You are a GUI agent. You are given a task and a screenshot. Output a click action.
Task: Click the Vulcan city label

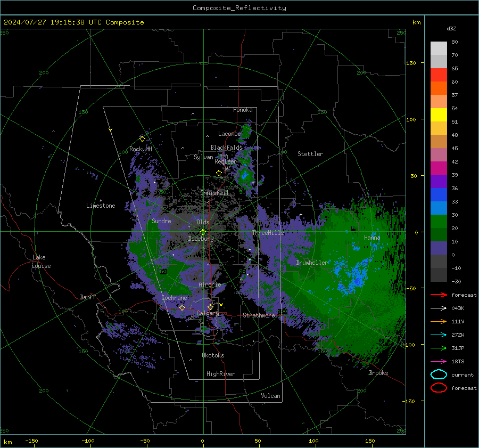point(270,396)
